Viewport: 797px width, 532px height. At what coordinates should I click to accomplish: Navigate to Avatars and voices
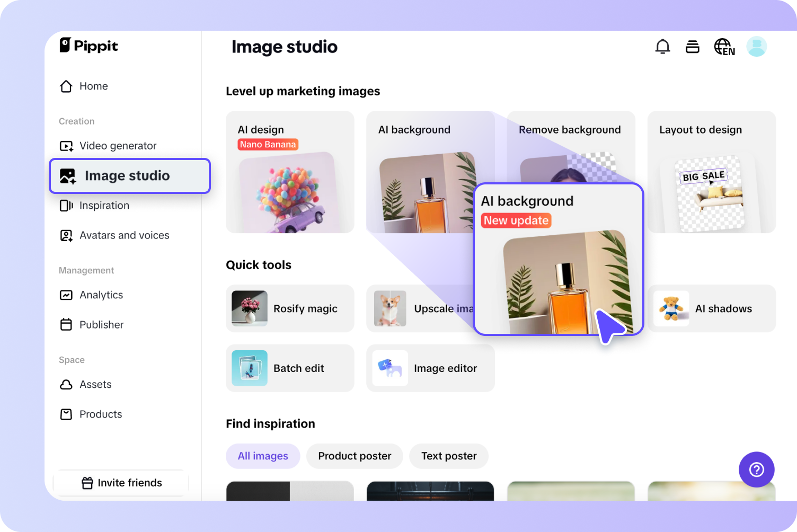click(123, 235)
